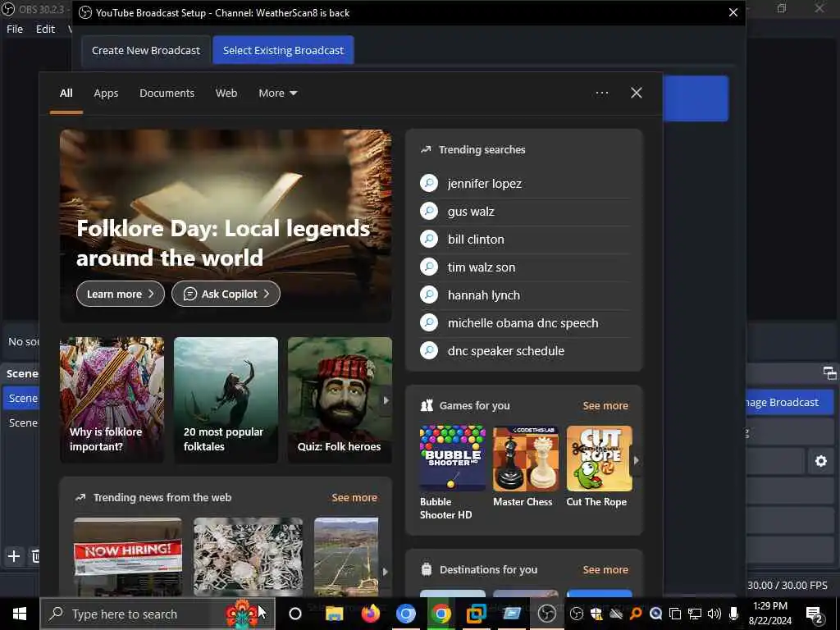Screen dimensions: 840x630
Task: See more Trending news from the web
Action: [354, 497]
